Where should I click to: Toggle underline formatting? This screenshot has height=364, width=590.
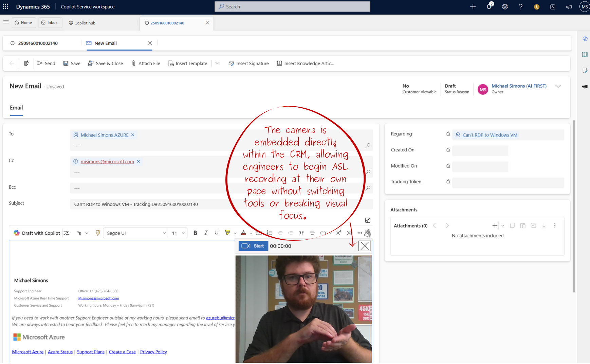[217, 233]
